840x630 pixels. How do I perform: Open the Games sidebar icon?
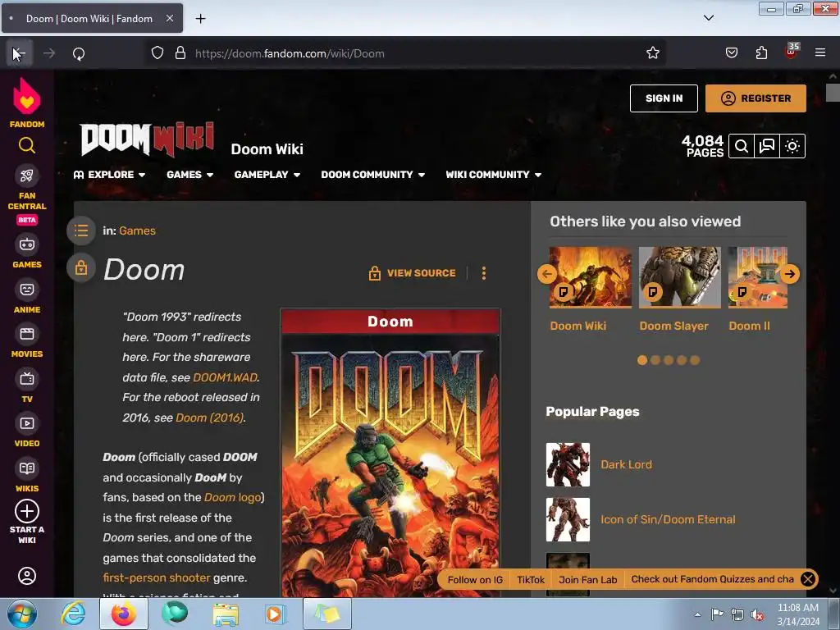coord(27,244)
